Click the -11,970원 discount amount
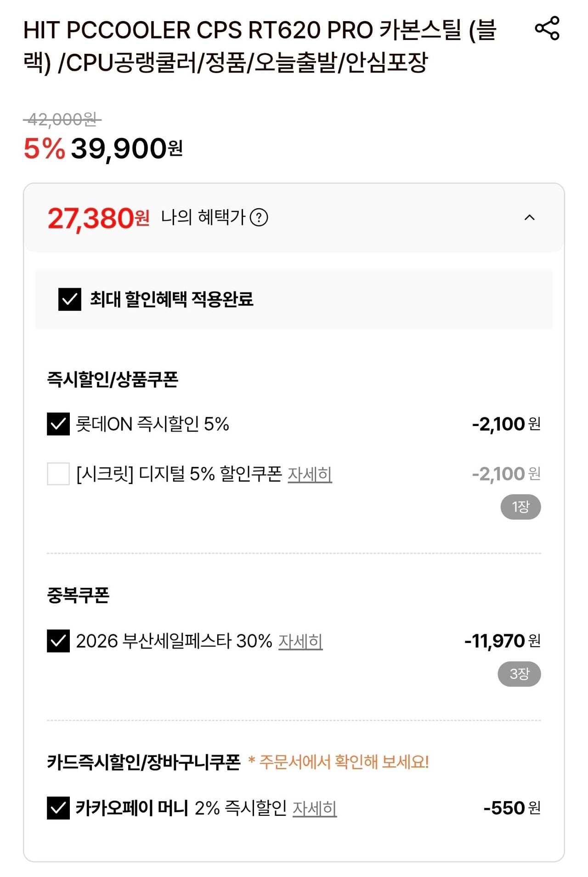588x877 pixels. pos(502,641)
